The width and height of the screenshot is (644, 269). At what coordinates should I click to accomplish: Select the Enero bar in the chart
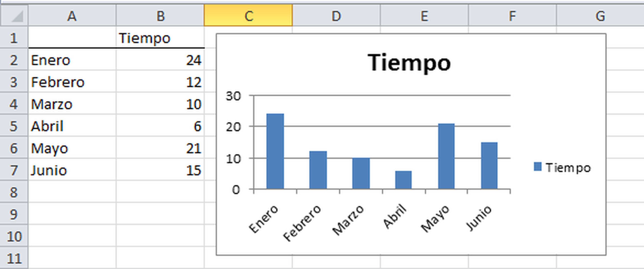point(275,151)
